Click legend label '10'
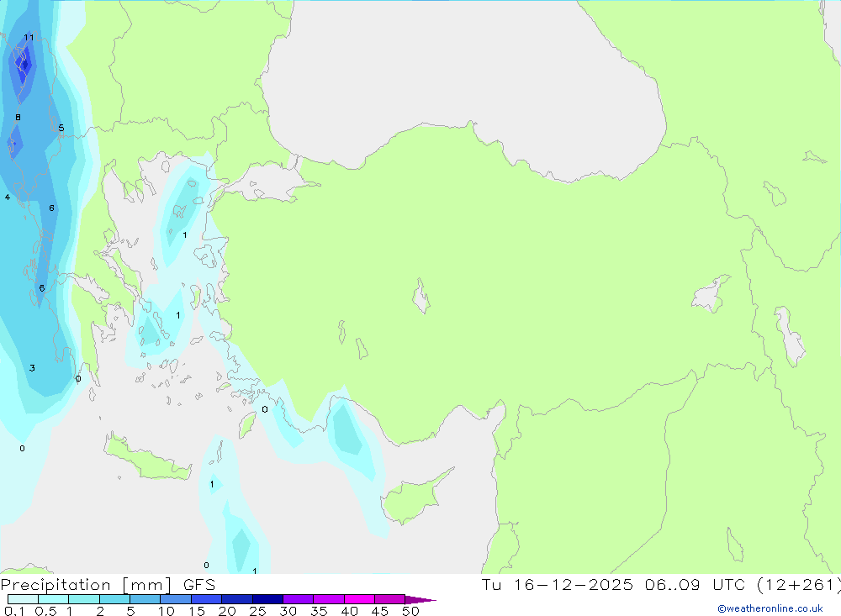Screen dimensions: 841x616 point(167,611)
